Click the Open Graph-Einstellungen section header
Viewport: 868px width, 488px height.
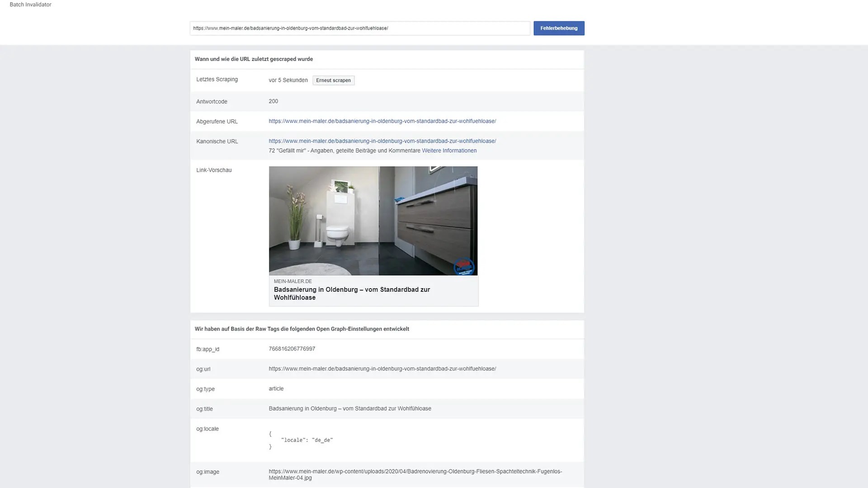[x=302, y=329]
